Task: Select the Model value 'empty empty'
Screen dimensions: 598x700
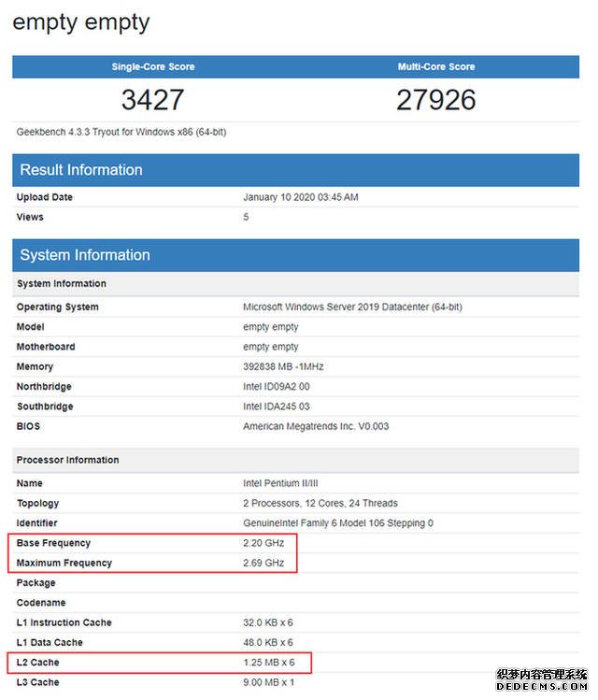Action: tap(270, 327)
